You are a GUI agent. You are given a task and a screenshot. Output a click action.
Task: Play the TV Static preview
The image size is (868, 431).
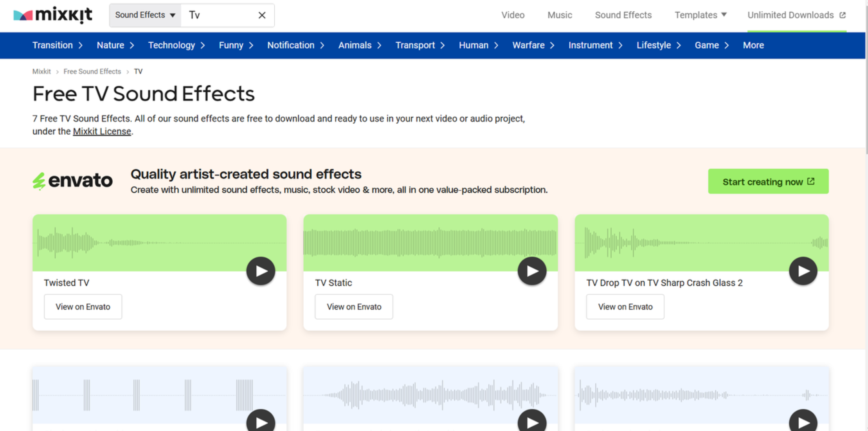click(531, 271)
